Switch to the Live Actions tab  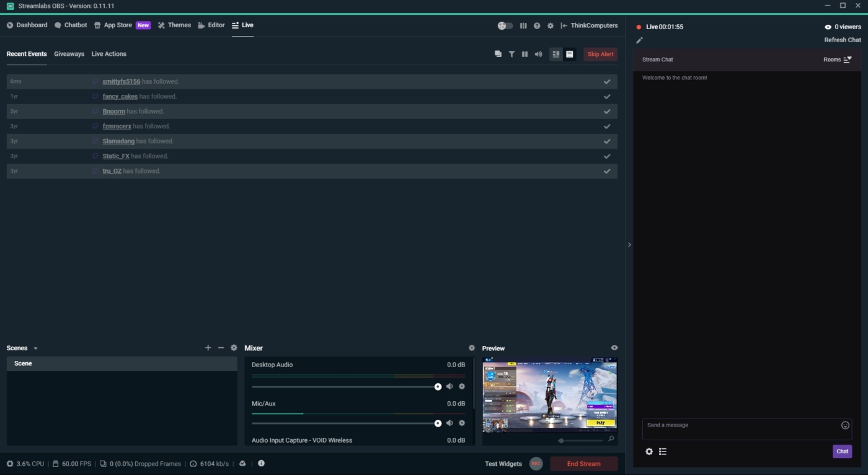109,54
